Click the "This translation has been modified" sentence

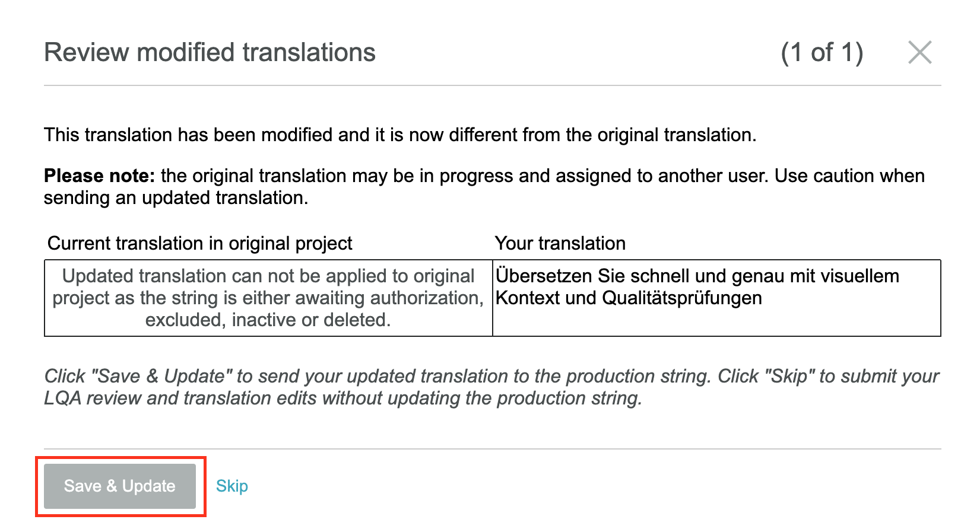pyautogui.click(x=399, y=135)
